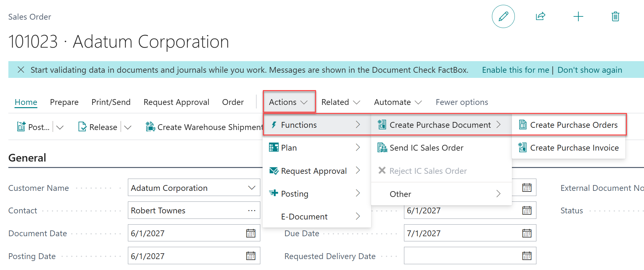Choose Create Purchase Orders
This screenshot has width=644, height=270.
(569, 125)
